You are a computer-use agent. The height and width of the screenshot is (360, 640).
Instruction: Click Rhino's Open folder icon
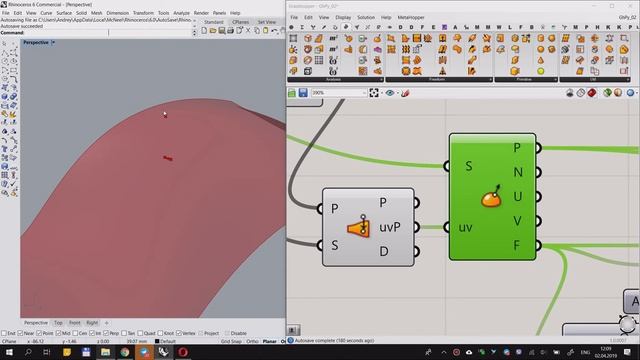(213, 31)
